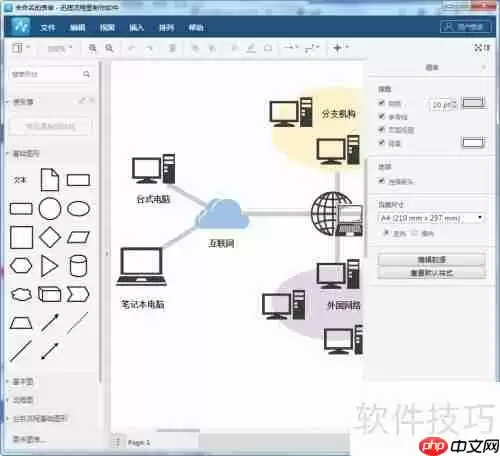Select the cylinder shape in the palette
The width and height of the screenshot is (500, 456).
tap(79, 266)
